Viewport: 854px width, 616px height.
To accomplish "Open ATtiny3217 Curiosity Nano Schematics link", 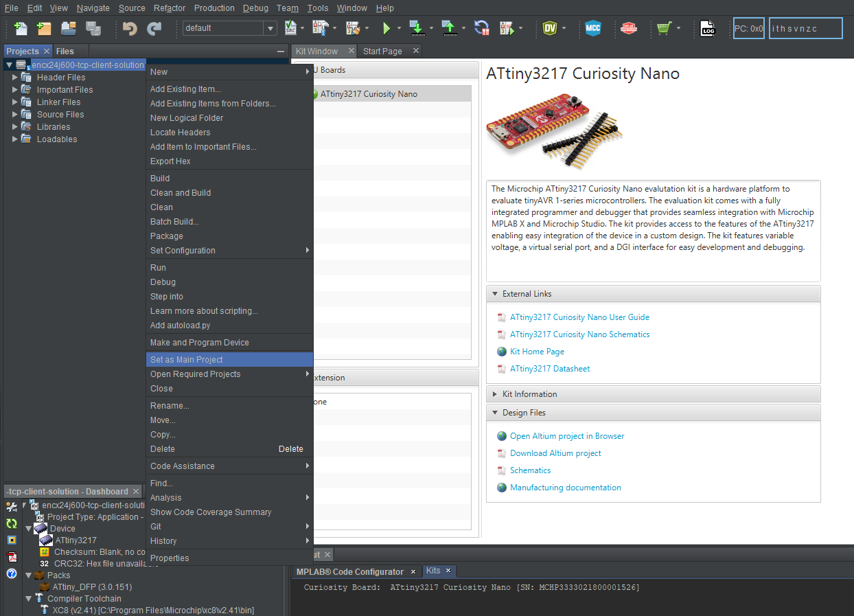I will pos(579,334).
